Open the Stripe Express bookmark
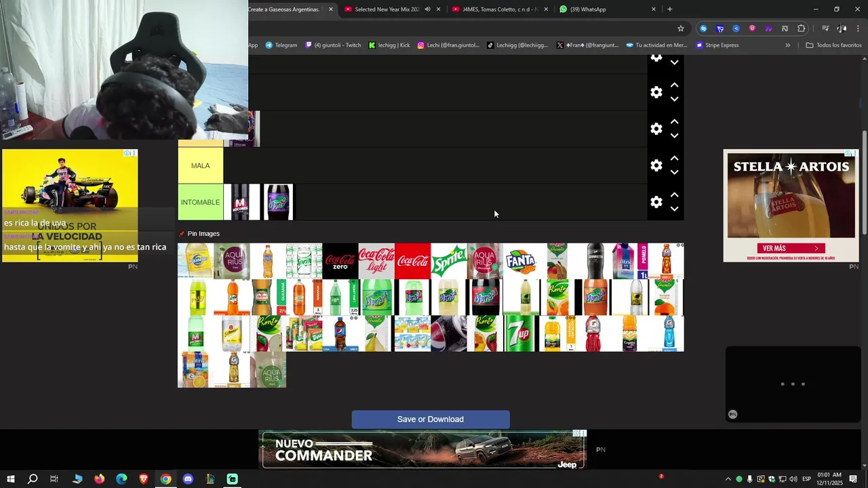Screen dimensions: 868x488 point(717,45)
